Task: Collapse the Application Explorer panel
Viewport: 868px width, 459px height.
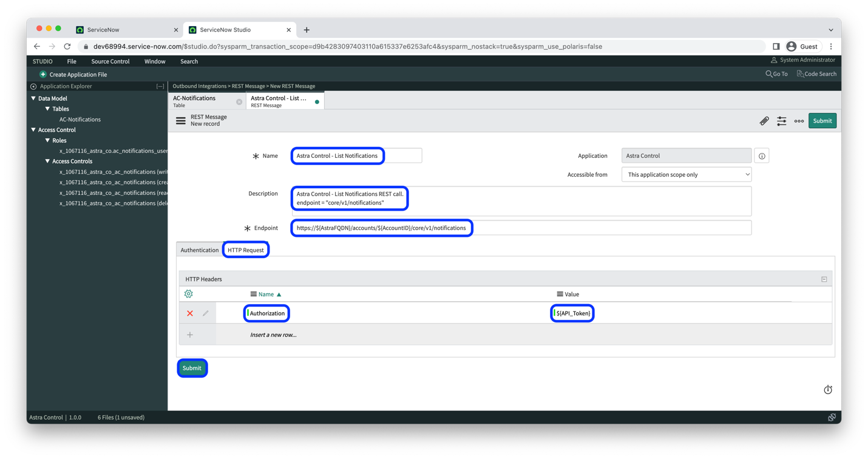Action: 160,86
